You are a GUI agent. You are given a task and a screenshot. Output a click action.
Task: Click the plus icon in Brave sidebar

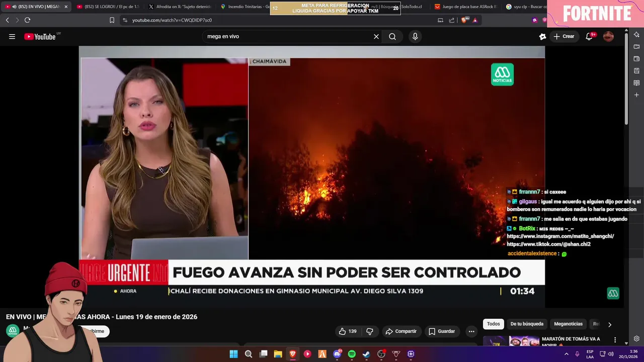636,95
